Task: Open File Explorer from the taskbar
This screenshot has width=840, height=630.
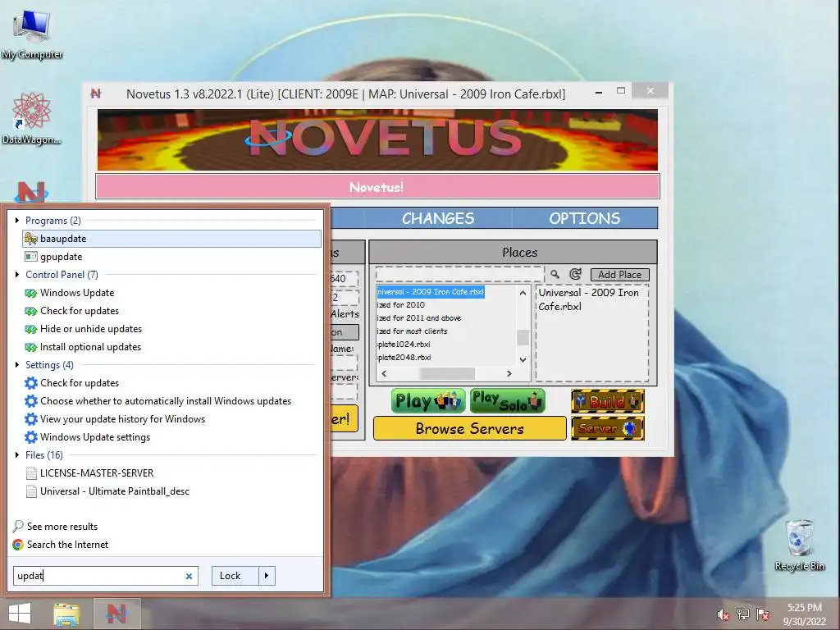Action: pyautogui.click(x=66, y=614)
